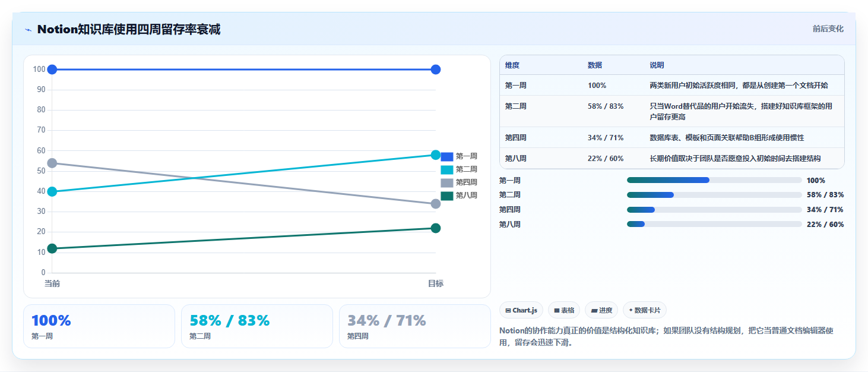This screenshot has width=868, height=372.
Task: Click the 表格 tag chip
Action: (564, 310)
